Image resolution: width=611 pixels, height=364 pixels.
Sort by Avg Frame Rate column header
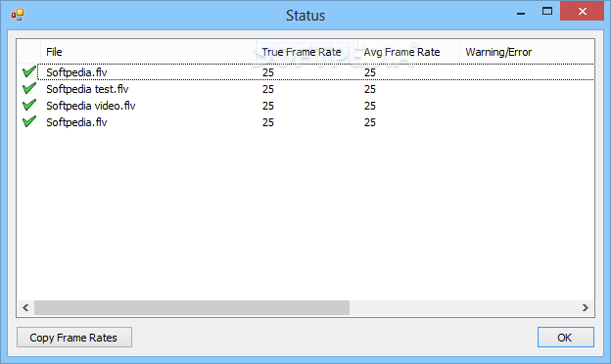click(x=408, y=52)
